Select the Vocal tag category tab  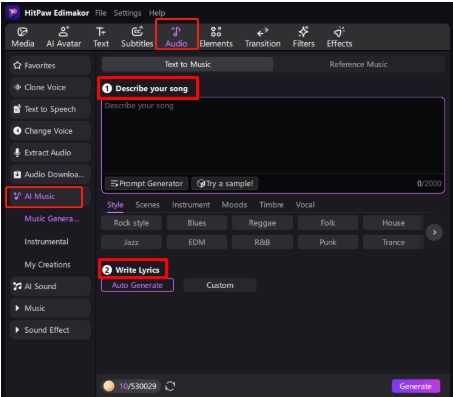(305, 205)
